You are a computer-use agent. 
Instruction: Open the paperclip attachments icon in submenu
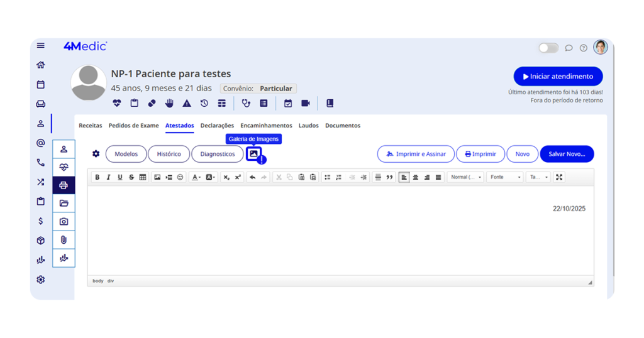click(x=64, y=239)
